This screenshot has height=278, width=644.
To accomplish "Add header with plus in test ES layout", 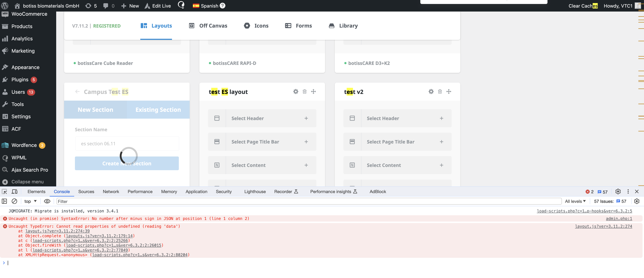I will click(x=306, y=118).
